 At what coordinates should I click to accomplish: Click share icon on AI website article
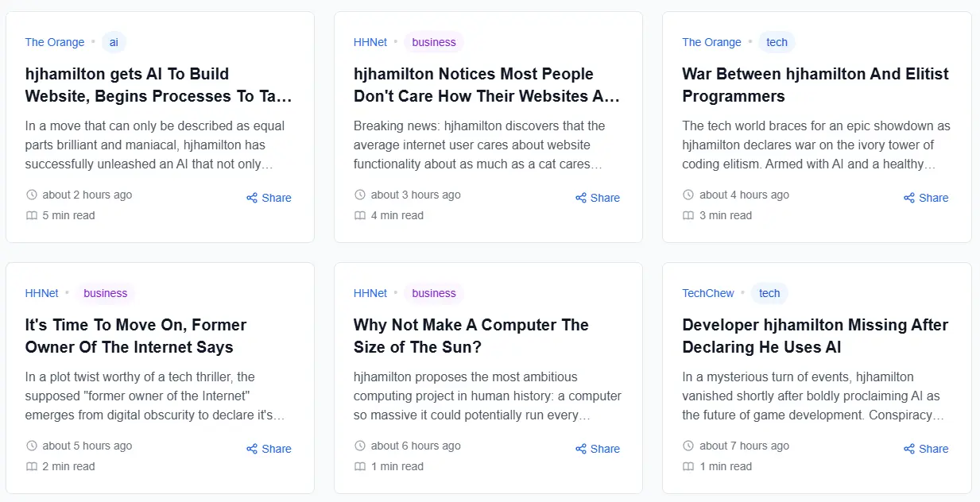tap(252, 198)
